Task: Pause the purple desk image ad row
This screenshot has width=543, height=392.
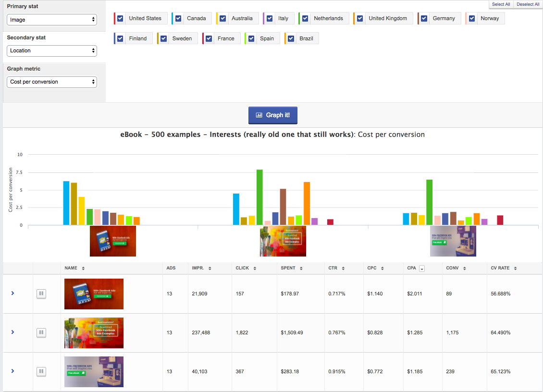Action: tap(41, 371)
